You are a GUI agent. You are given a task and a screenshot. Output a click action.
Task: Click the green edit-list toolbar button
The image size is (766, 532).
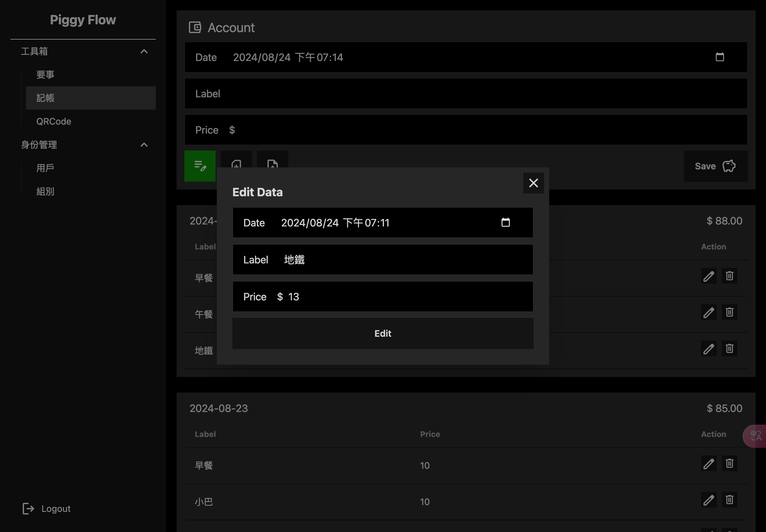[200, 166]
